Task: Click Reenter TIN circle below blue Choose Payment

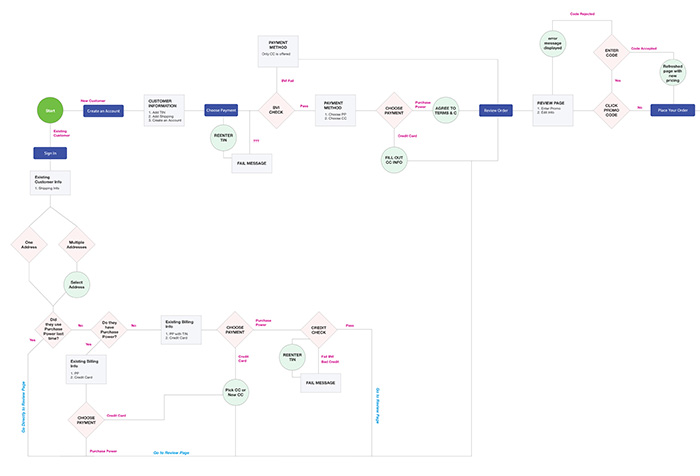Action: [x=223, y=138]
